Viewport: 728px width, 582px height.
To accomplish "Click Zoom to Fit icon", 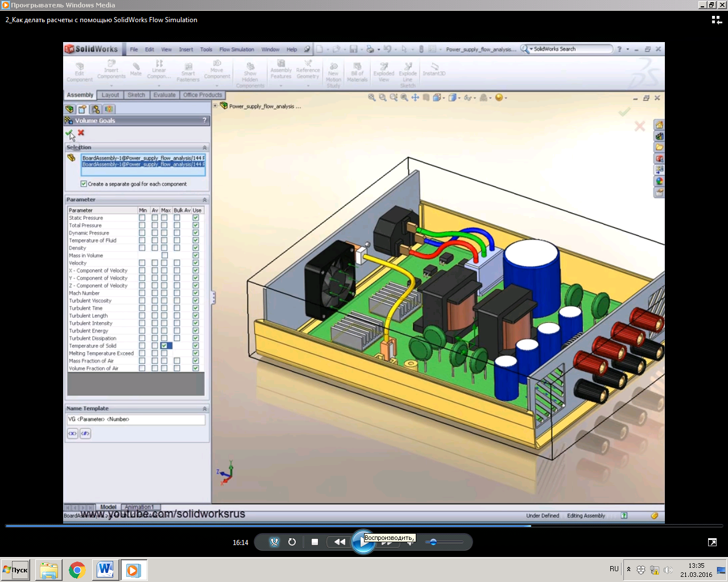I will (x=372, y=98).
